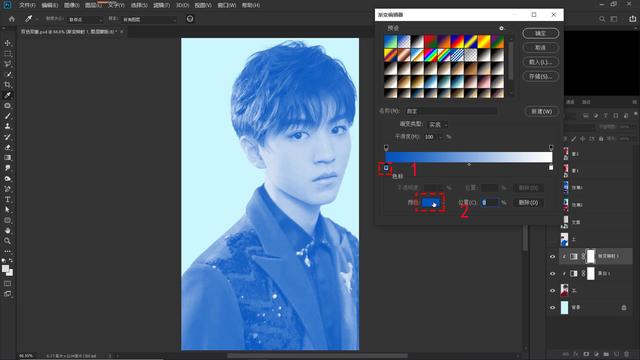Toggle the foreground/background color swap arrows
640x360 pixels.
click(11, 260)
